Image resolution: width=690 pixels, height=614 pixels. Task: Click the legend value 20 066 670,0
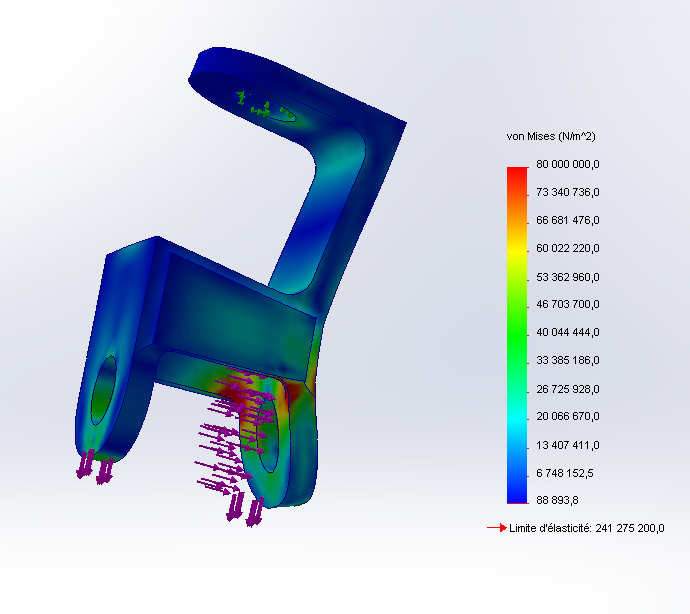point(568,416)
